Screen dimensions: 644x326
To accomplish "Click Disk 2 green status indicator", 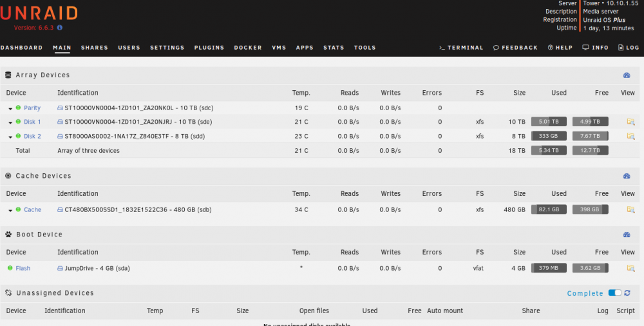I will coord(18,136).
